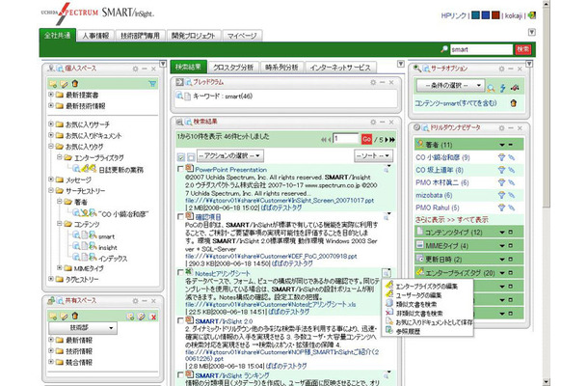Switch to the インターネットサービス tab
This screenshot has width=588, height=386.
coord(340,68)
